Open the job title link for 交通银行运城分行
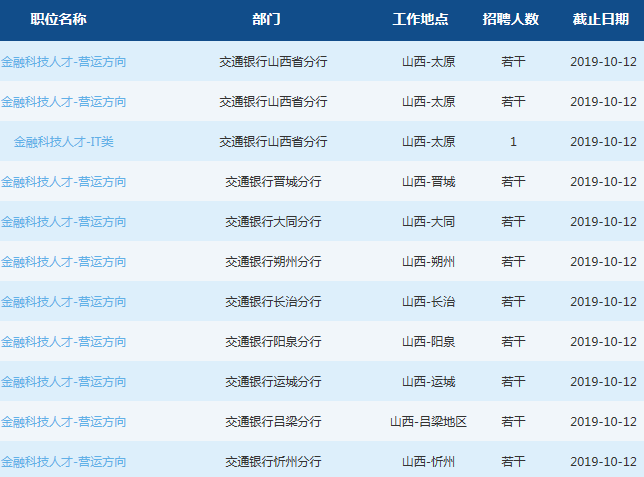Viewport: 644px width, 477px height. [64, 382]
